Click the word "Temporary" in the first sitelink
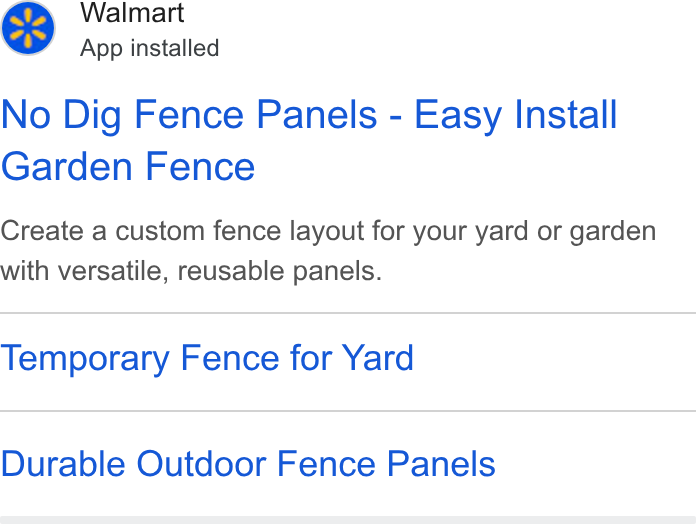 click(85, 359)
